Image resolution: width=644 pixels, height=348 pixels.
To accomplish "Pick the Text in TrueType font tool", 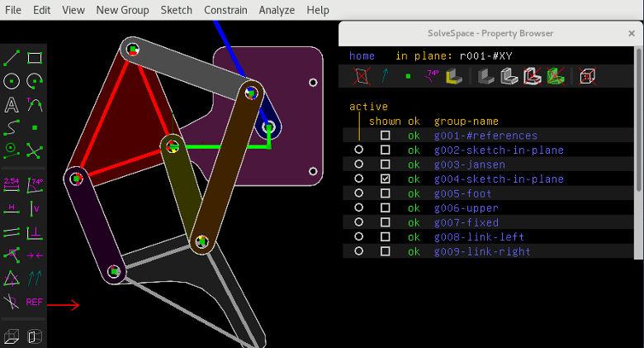I will click(x=12, y=105).
